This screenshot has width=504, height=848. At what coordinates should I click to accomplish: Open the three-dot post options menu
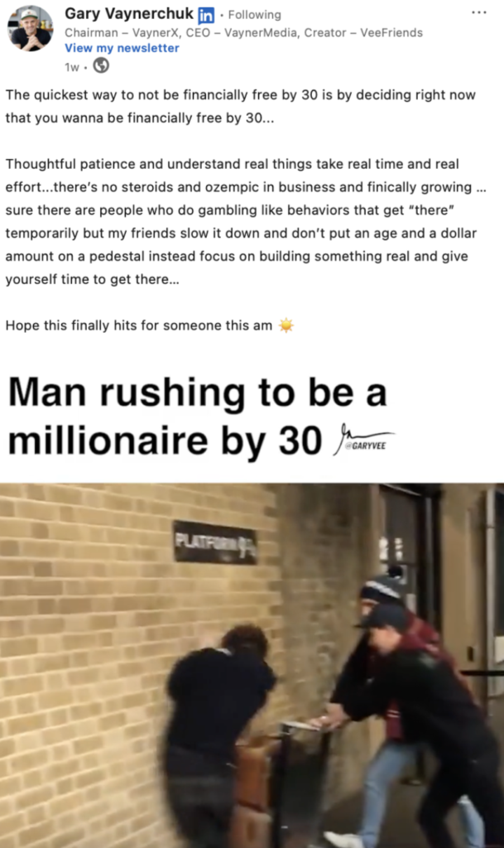479,12
